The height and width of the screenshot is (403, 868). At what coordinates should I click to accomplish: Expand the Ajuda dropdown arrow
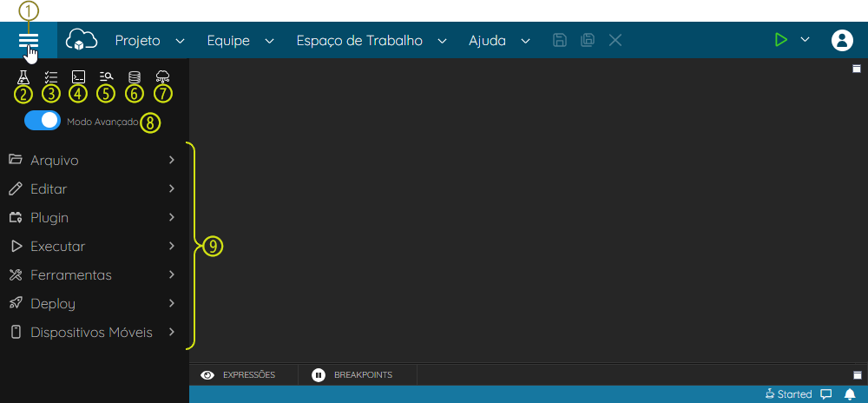[x=525, y=41]
